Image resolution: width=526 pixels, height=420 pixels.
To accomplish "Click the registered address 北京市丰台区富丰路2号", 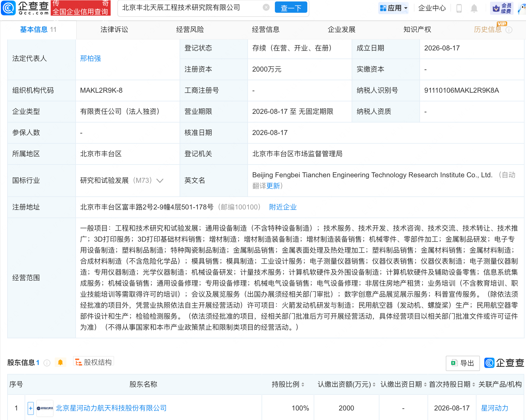I will (x=147, y=207).
